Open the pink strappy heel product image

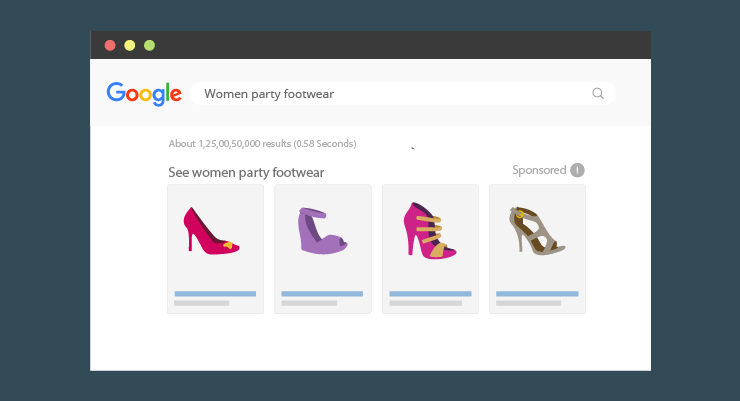pos(429,231)
